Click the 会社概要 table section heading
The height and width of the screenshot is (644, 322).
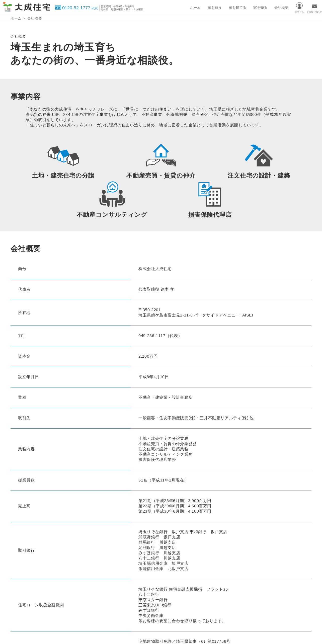coord(25,249)
